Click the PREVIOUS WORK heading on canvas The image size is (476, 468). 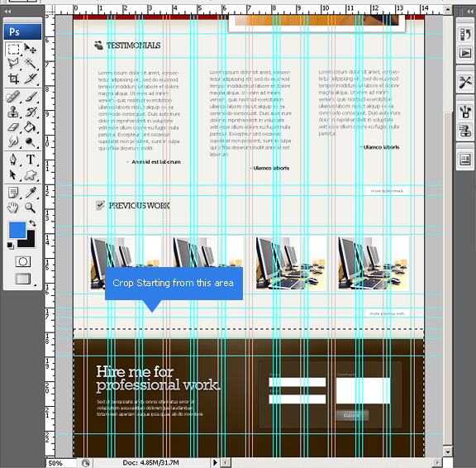pyautogui.click(x=139, y=206)
